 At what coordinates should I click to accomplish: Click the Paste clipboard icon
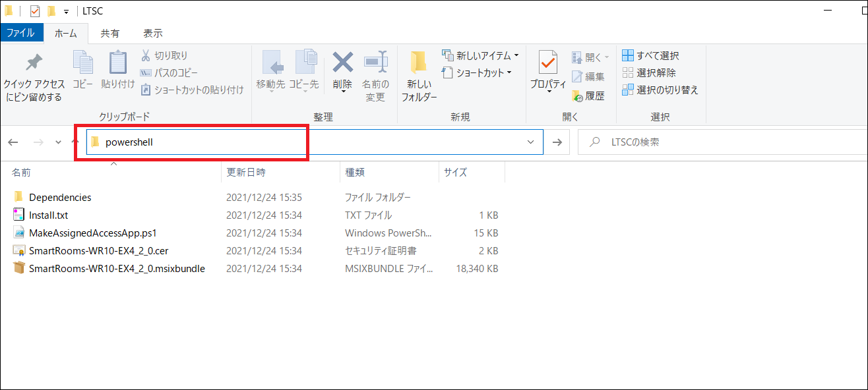[x=117, y=64]
